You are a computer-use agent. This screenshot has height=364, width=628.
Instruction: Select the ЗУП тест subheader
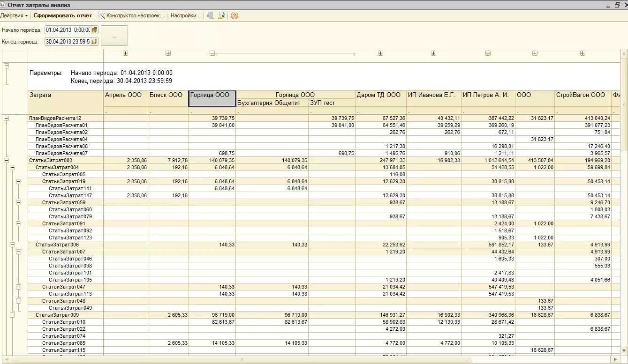(332, 103)
